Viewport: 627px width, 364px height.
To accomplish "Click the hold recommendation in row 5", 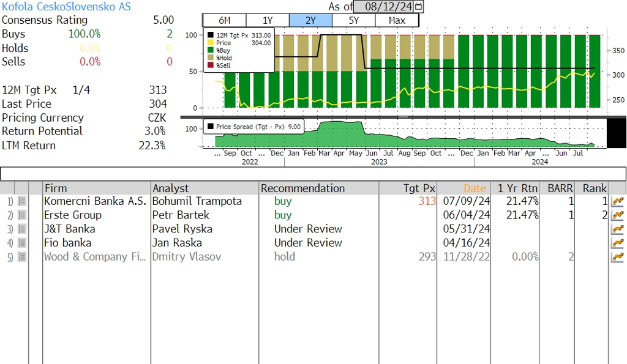I will point(285,257).
